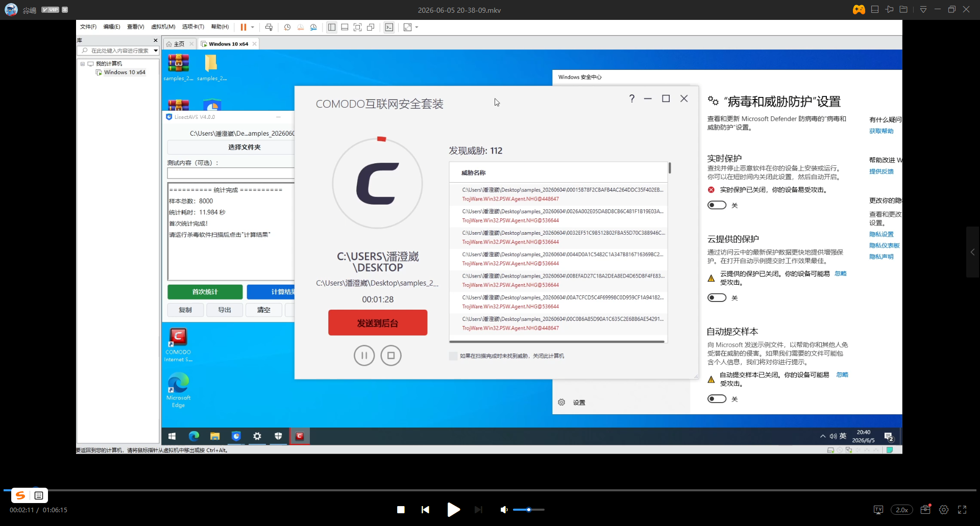Screen dimensions: 980x526
Task: Toggle the library sidebar view icon
Action: pos(332,27)
